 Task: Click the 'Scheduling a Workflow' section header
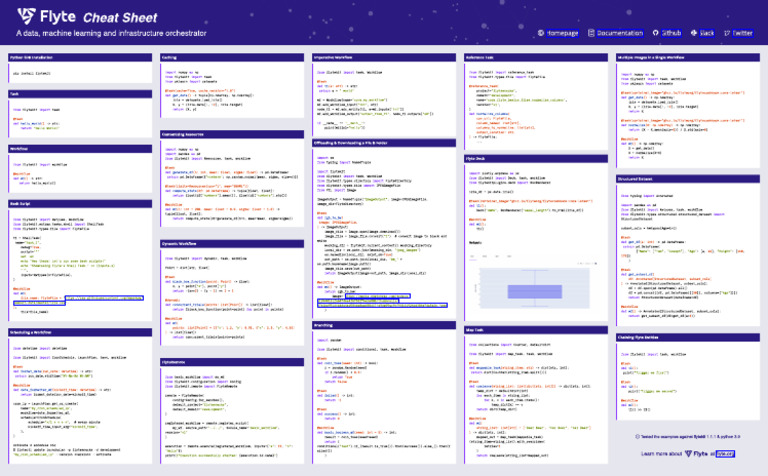coord(80,332)
